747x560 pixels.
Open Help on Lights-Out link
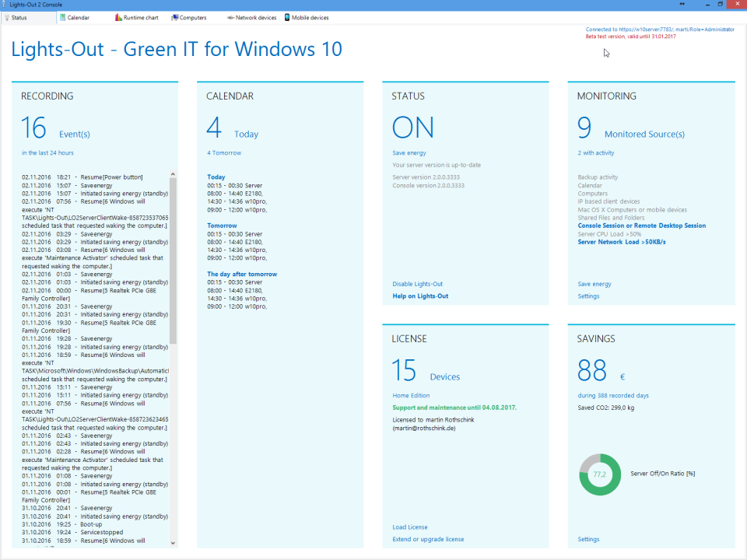click(x=420, y=296)
